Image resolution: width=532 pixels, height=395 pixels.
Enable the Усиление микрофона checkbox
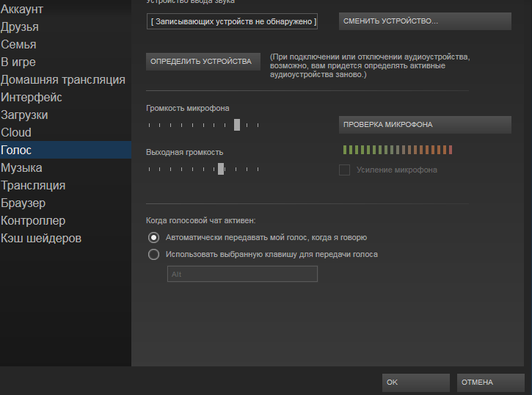click(x=344, y=170)
